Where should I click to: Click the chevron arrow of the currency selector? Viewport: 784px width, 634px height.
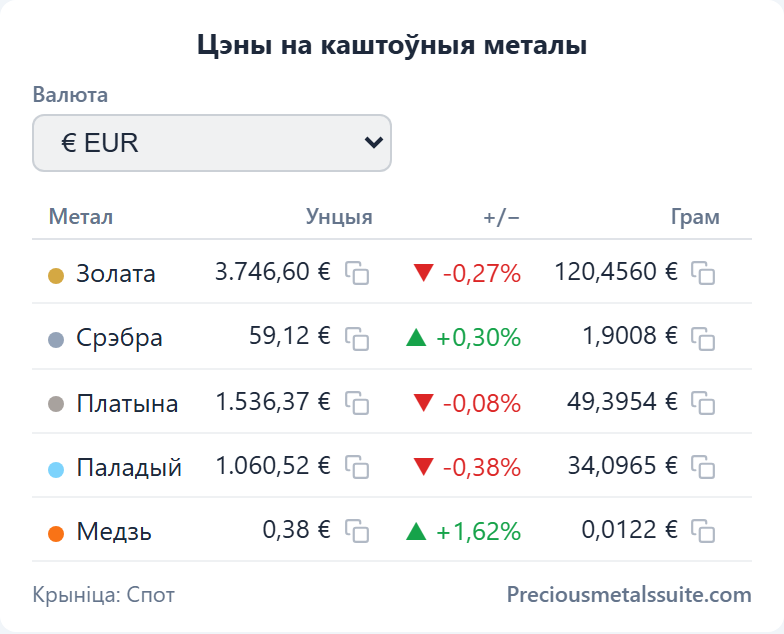pos(374,143)
